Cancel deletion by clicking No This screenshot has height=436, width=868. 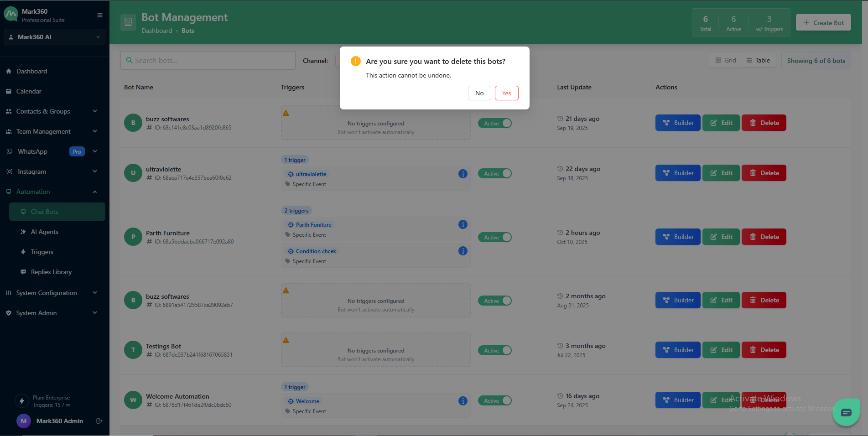[x=479, y=93]
